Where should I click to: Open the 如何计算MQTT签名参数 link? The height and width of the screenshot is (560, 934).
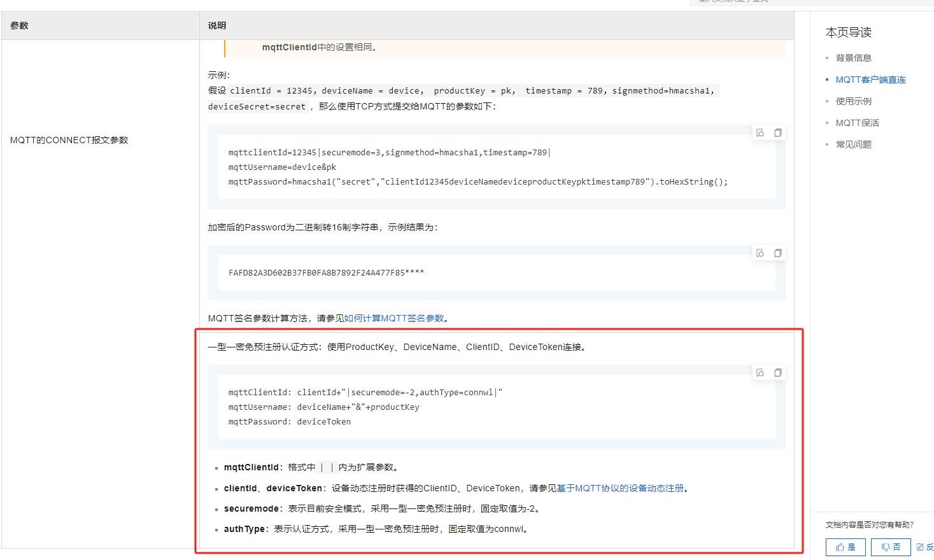point(394,318)
